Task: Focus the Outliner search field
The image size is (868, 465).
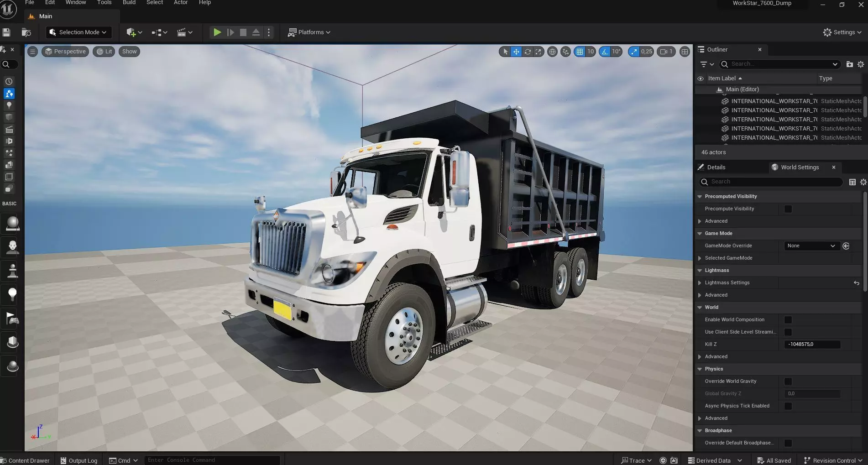Action: point(780,64)
